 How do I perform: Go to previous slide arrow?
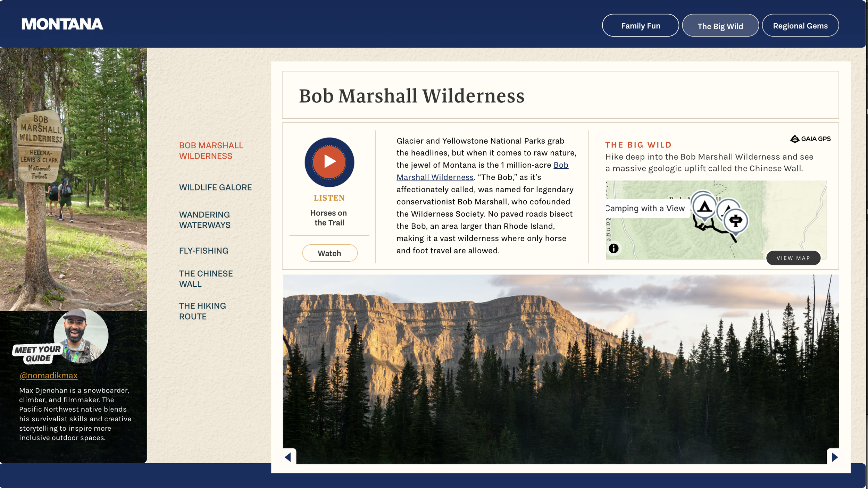[x=288, y=457]
